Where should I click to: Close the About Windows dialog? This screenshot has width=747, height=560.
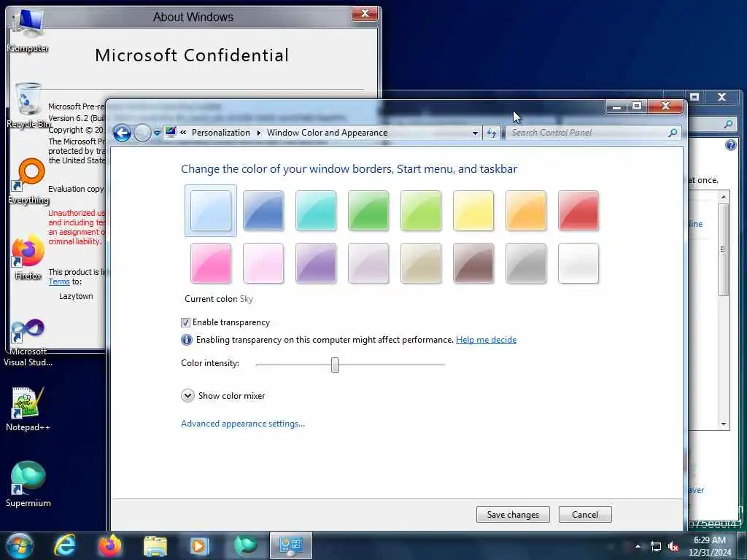pyautogui.click(x=365, y=13)
